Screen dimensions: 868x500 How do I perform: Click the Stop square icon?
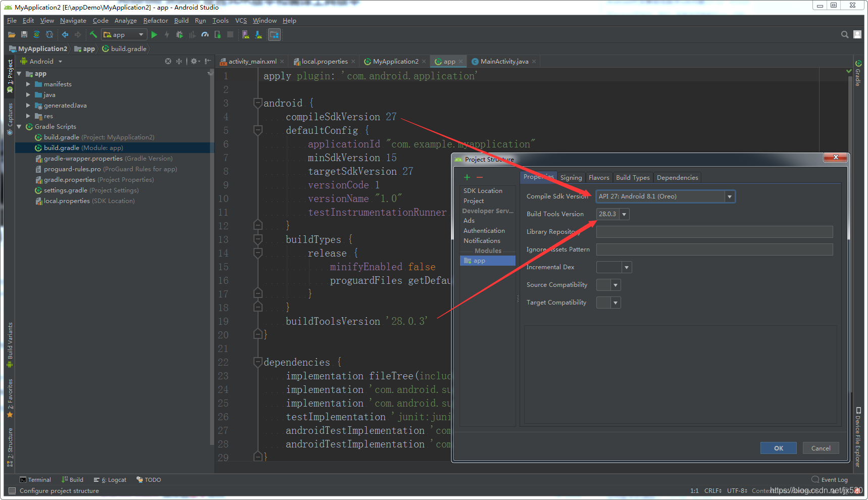(x=230, y=35)
